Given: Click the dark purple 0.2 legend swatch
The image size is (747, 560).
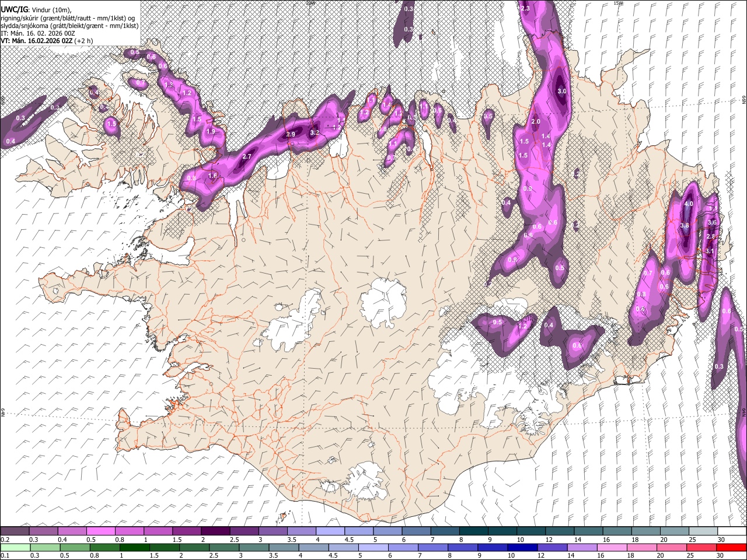Looking at the screenshot, I should (x=15, y=531).
